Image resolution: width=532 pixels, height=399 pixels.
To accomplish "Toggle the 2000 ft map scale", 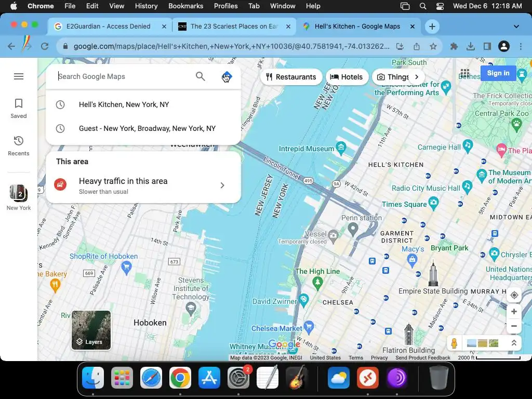I will [489, 357].
